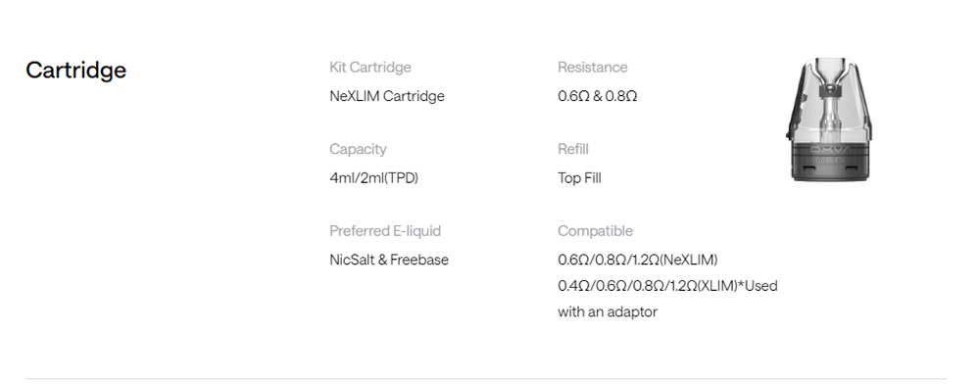
Task: Click the Preferred E-liquid label
Action: click(385, 231)
